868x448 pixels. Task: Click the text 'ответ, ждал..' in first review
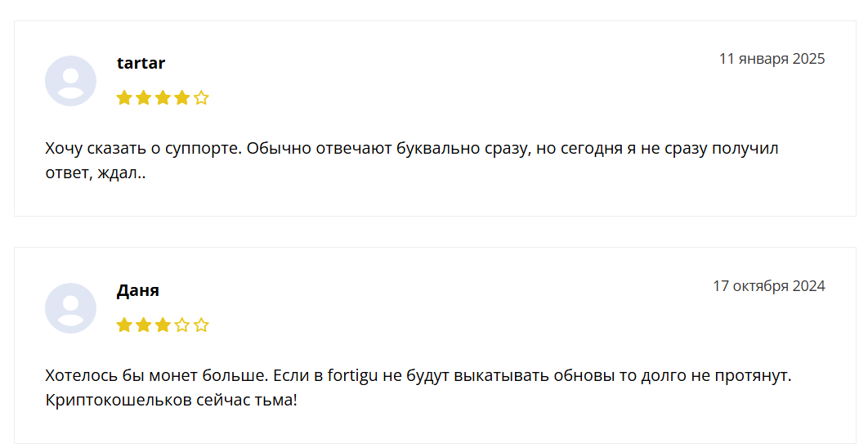[95, 173]
